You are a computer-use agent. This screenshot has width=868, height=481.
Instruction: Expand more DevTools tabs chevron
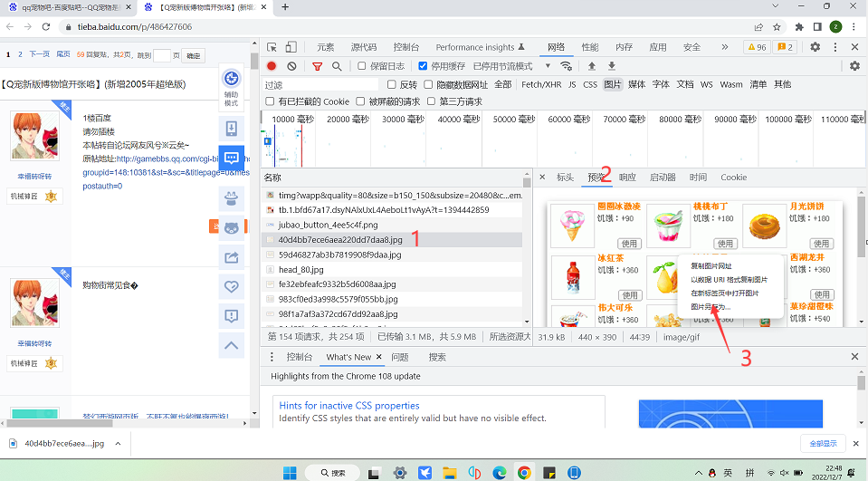click(725, 47)
